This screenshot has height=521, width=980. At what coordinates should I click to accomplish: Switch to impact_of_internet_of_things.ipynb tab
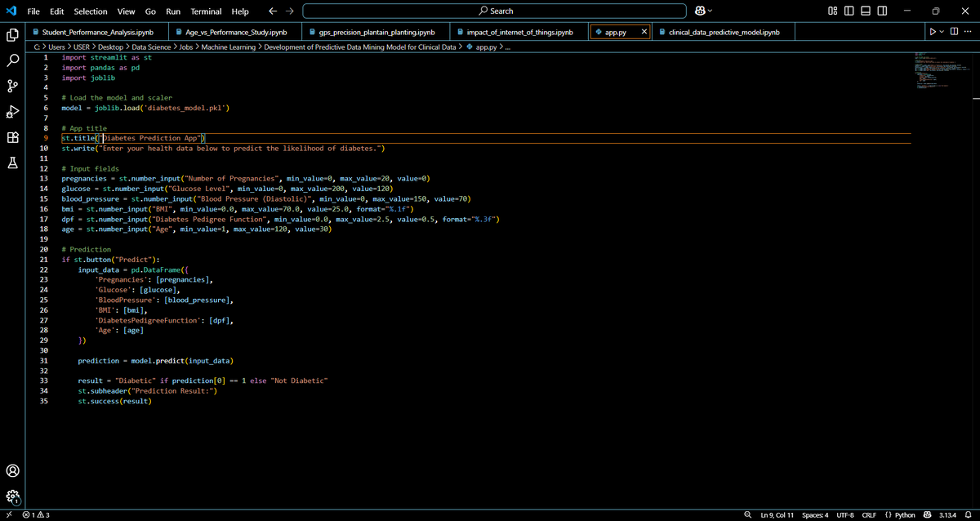(x=520, y=32)
